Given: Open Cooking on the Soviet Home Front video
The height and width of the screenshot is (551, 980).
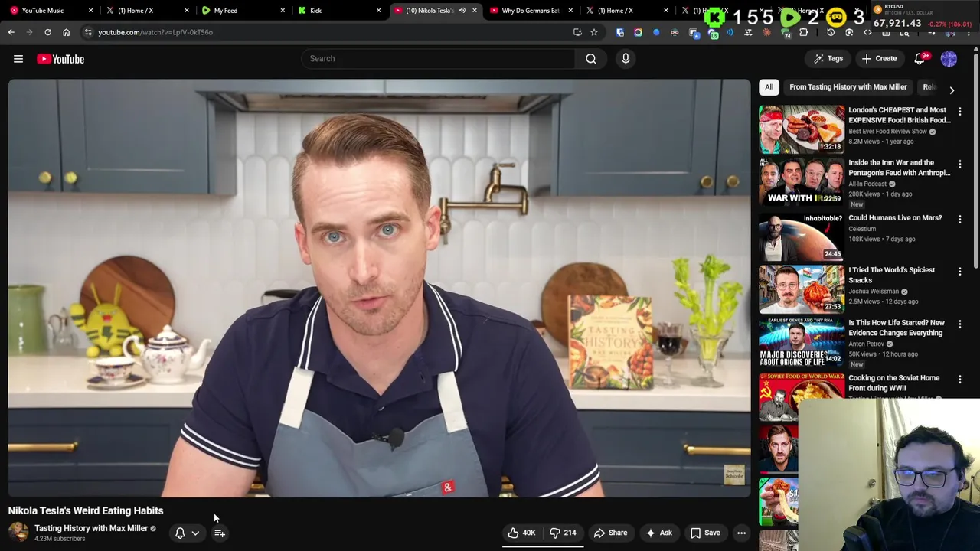Looking at the screenshot, I should click(x=893, y=383).
